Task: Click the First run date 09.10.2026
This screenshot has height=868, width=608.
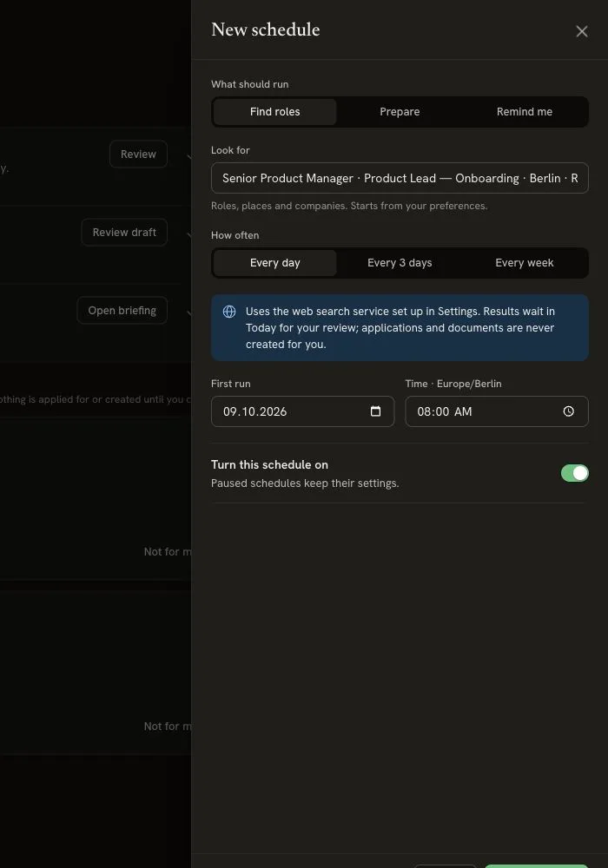Action: coord(254,411)
